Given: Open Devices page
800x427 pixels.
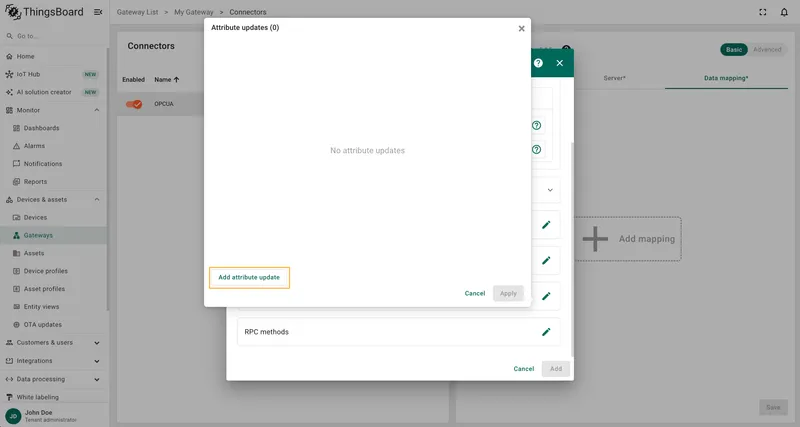Looking at the screenshot, I should (x=54, y=217).
